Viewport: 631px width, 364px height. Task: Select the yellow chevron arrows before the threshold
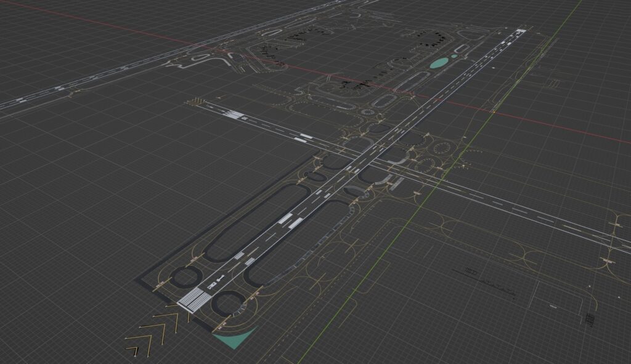(157, 332)
